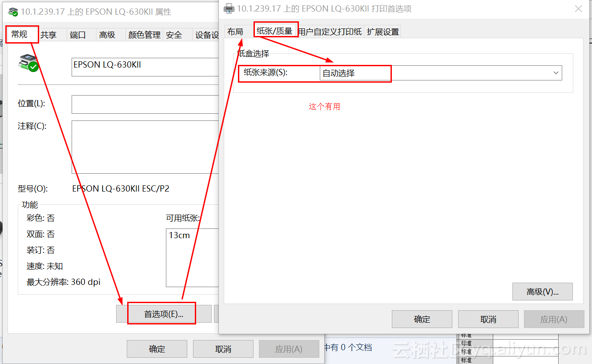Screen dimensions: 592x364
Task: Click the 高级(V)... button
Action: [543, 292]
